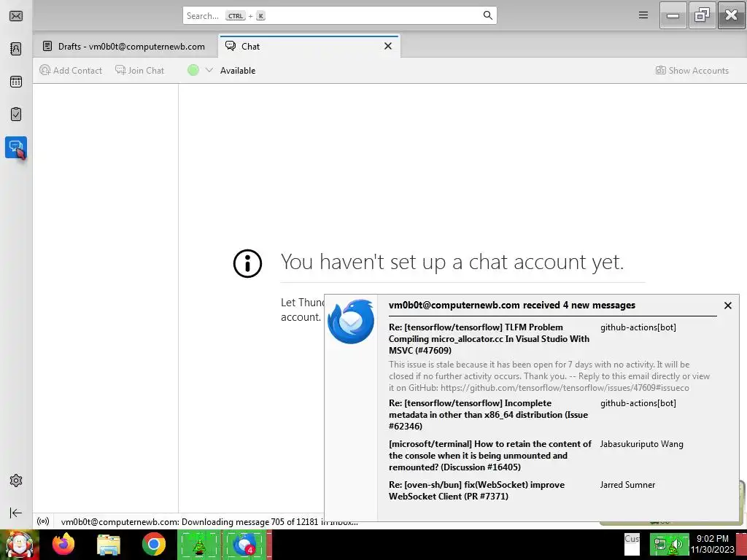The image size is (747, 560).
Task: Click the Thunderbird taskbar button with badge
Action: click(245, 545)
